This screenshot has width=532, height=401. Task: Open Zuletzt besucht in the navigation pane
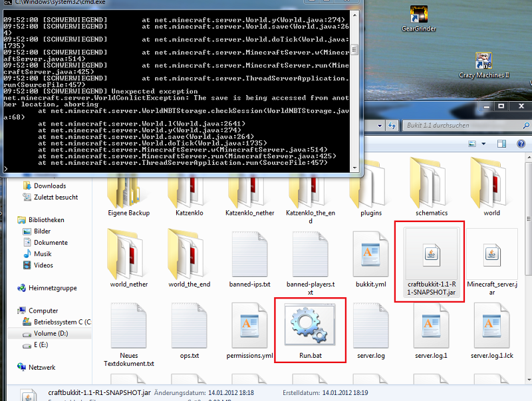pyautogui.click(x=51, y=197)
